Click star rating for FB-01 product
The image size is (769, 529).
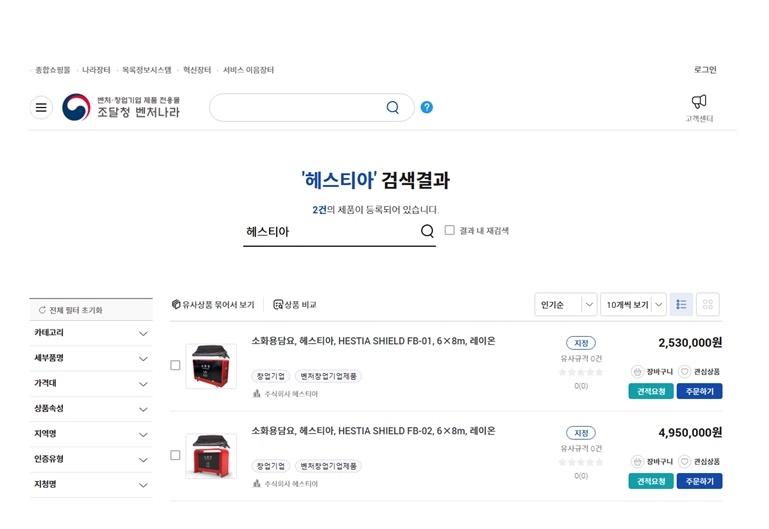[581, 372]
